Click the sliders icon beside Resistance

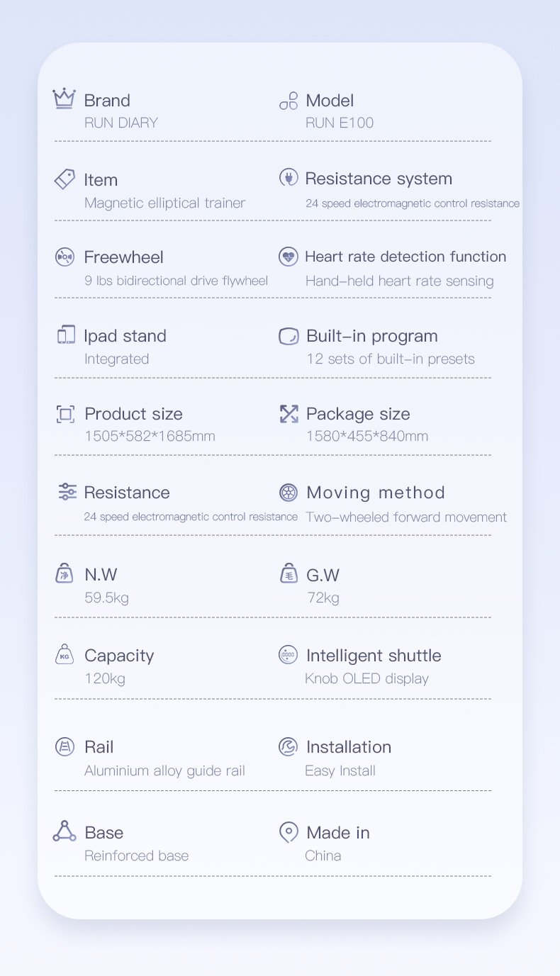coord(67,491)
